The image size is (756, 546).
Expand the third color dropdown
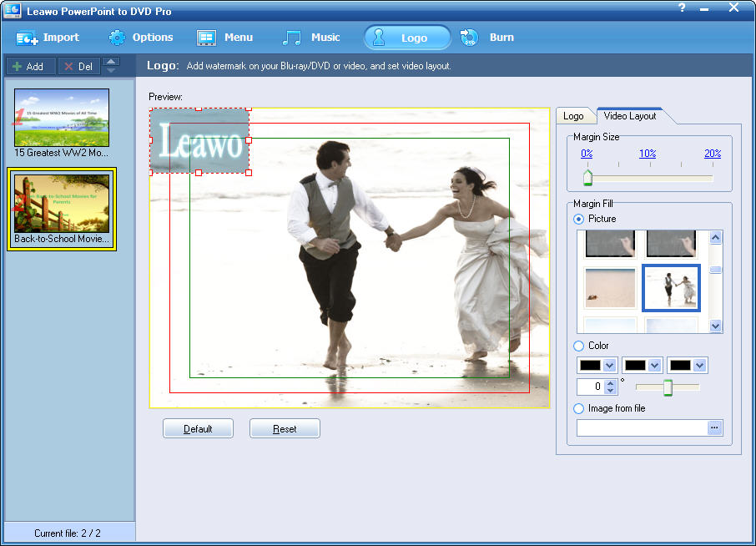tap(699, 366)
